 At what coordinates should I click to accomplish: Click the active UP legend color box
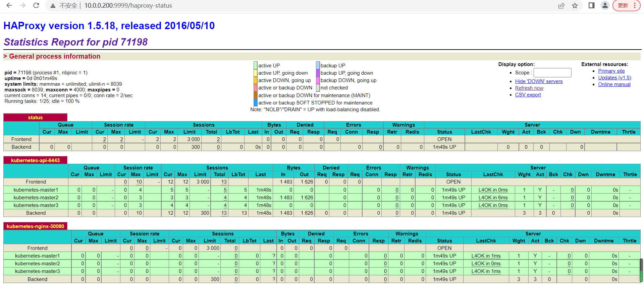click(x=256, y=65)
